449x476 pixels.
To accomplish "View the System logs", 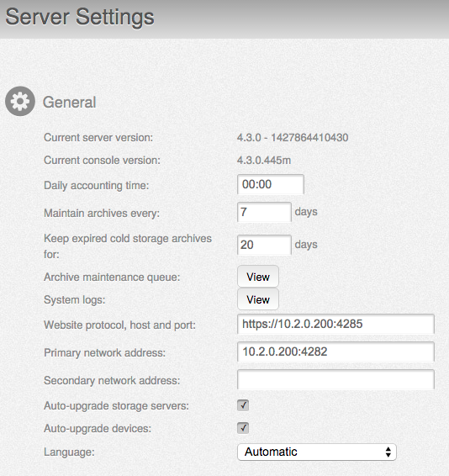I will click(x=258, y=299).
